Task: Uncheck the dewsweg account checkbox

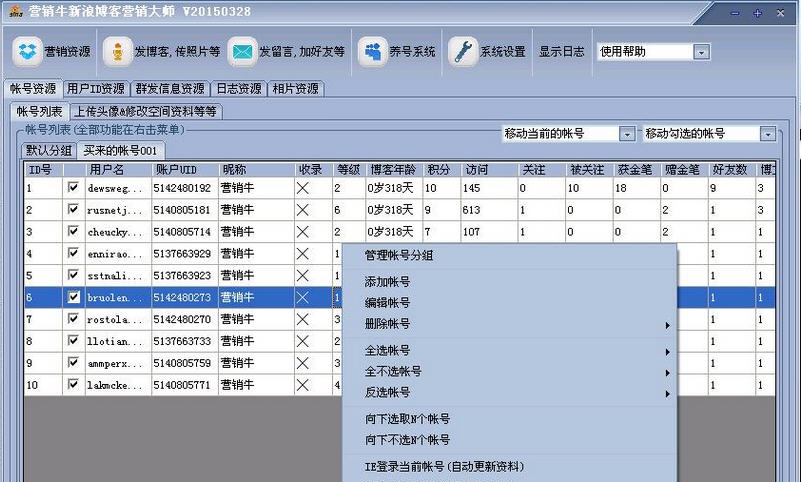Action: click(74, 187)
